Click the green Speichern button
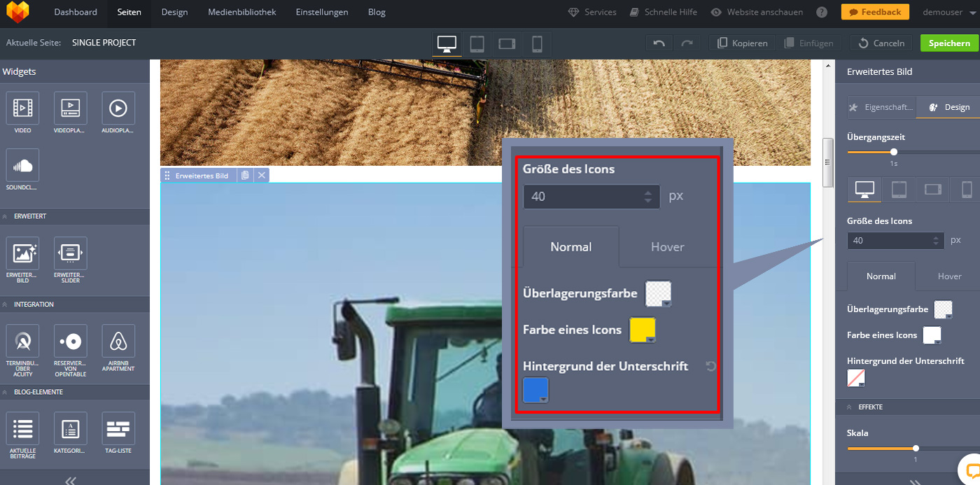This screenshot has width=980, height=485. pos(948,43)
